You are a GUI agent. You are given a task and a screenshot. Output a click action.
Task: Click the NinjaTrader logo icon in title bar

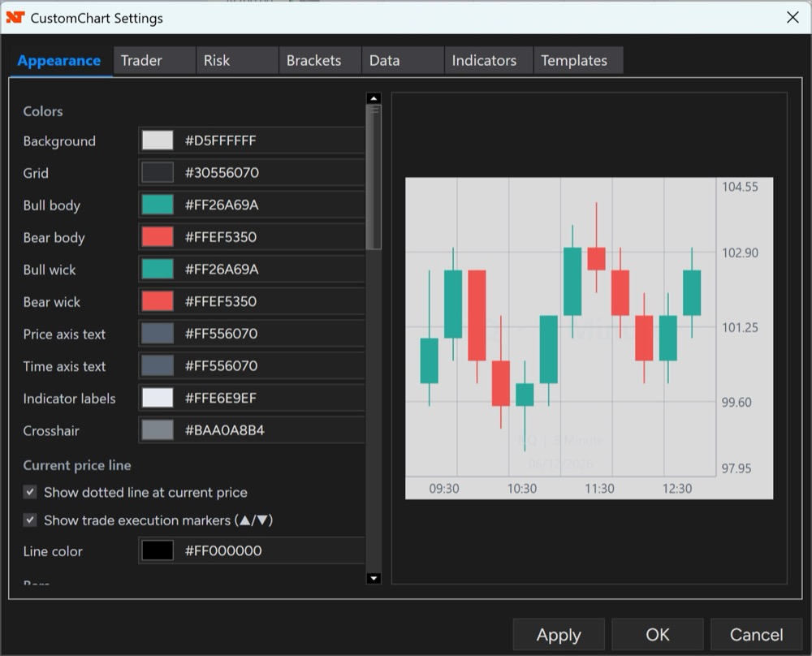pos(15,18)
